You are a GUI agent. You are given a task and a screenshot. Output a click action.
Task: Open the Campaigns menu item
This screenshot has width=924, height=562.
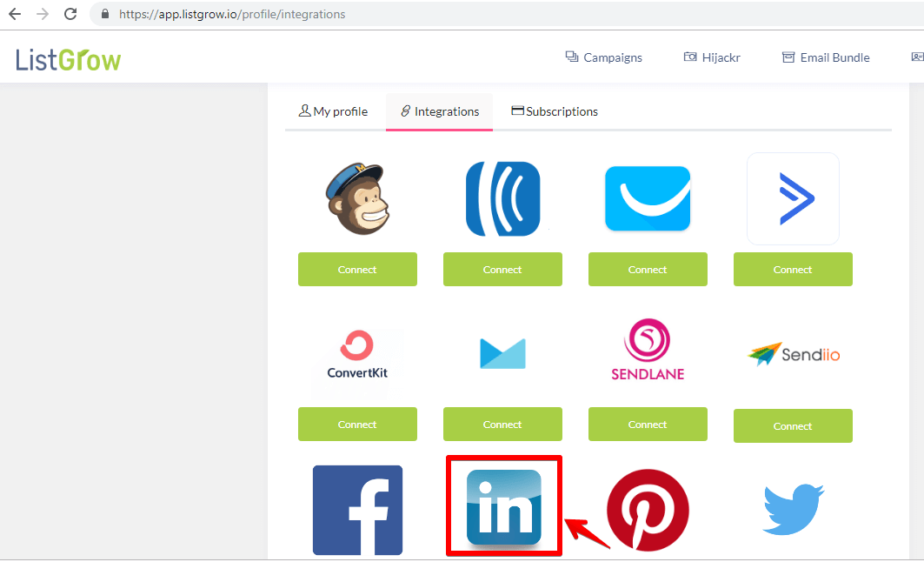603,57
